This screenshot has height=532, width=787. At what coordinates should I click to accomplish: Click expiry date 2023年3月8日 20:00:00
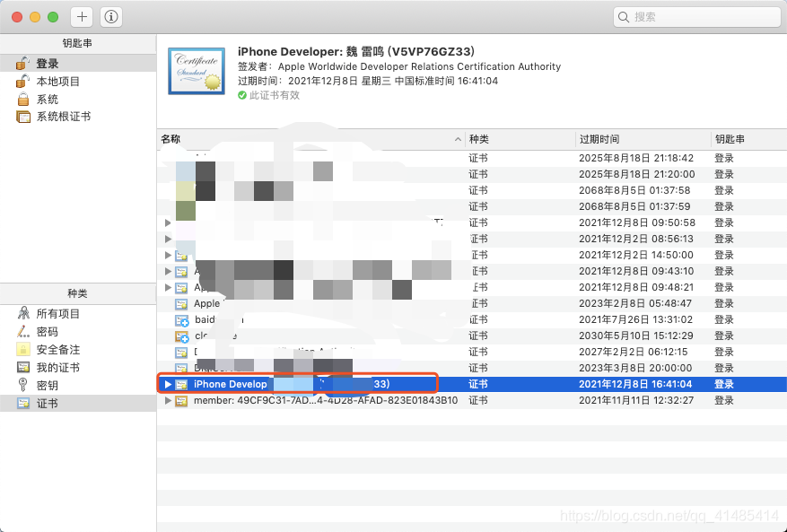[x=635, y=368]
